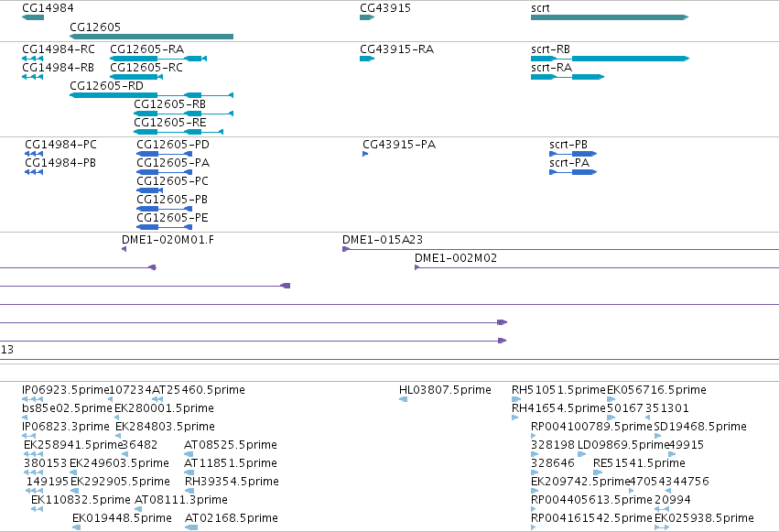Select EST EK280001.5prime
The height and width of the screenshot is (532, 779).
(117, 418)
